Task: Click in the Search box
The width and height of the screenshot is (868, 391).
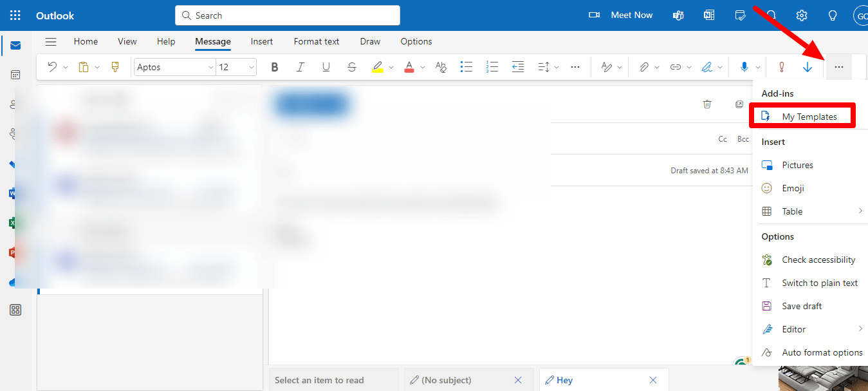Action: pos(288,15)
